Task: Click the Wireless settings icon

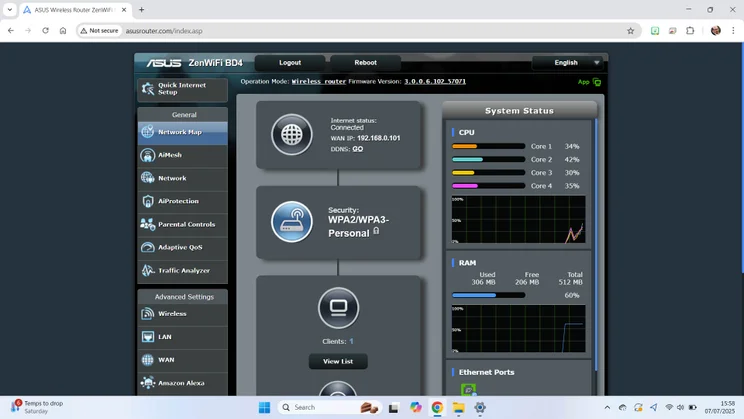Action: tap(148, 314)
